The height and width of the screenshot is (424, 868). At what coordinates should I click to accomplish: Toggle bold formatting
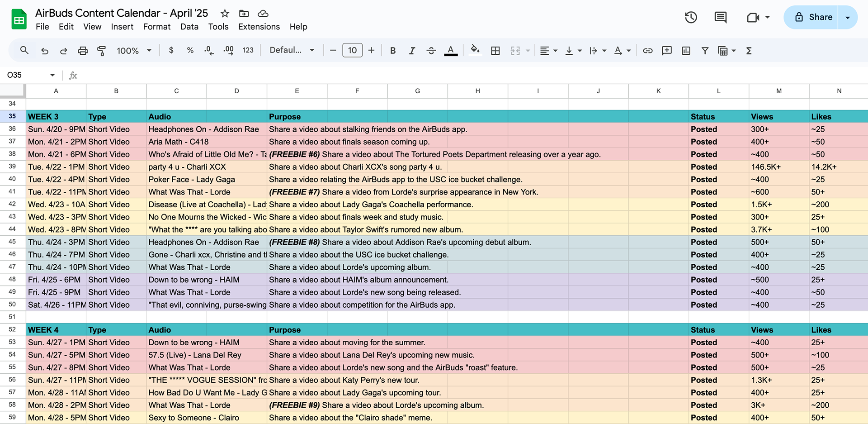click(393, 50)
